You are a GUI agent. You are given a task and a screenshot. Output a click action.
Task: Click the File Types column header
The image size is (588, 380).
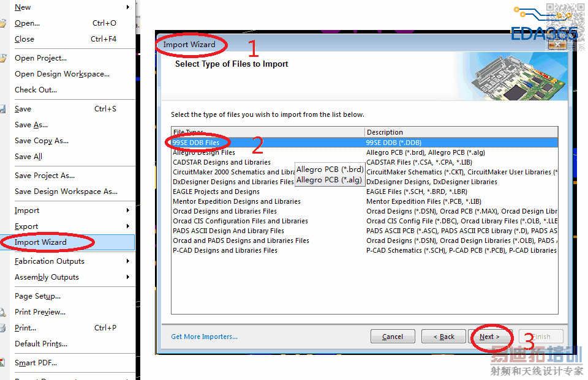pyautogui.click(x=268, y=132)
